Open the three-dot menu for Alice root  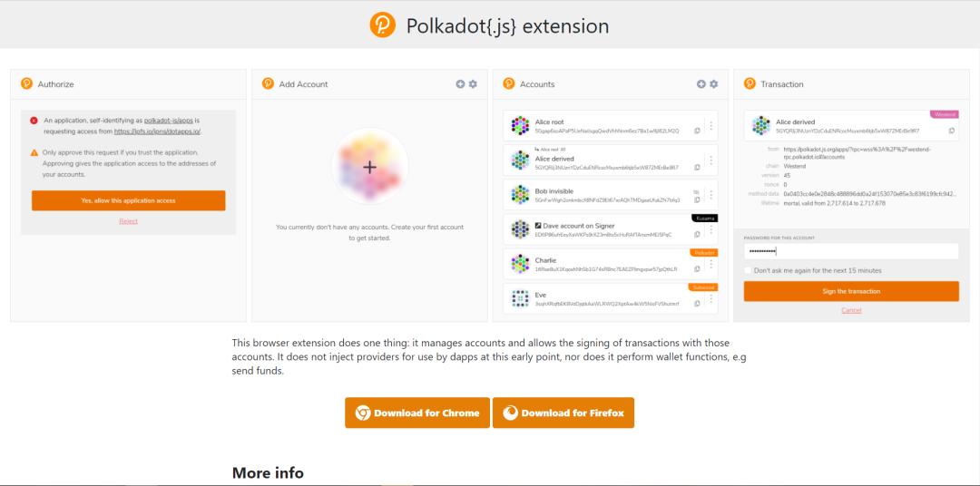710,126
